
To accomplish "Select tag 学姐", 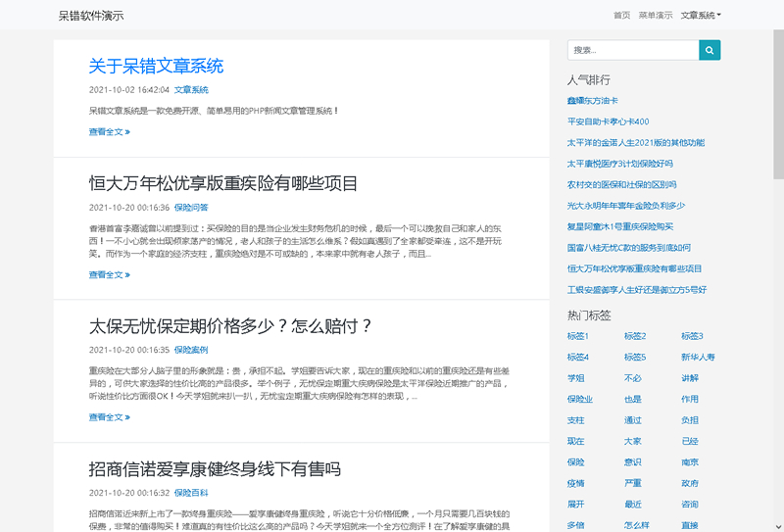I will [x=576, y=378].
